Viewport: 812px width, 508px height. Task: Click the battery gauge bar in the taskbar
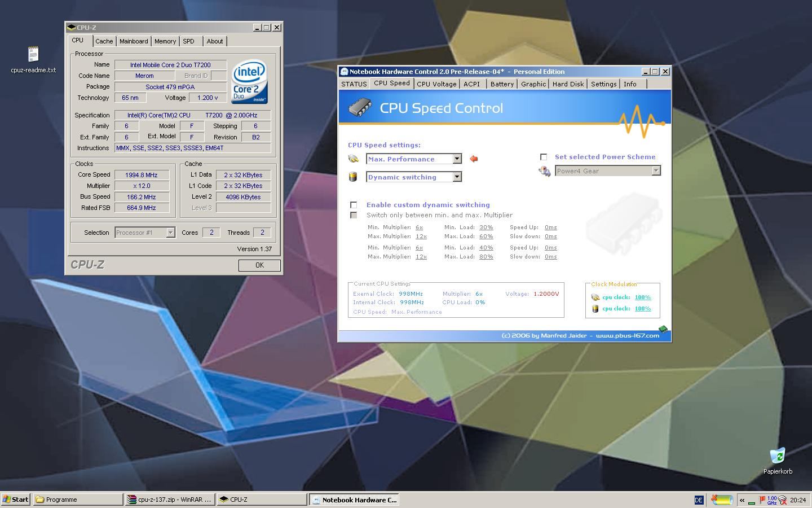tap(722, 500)
